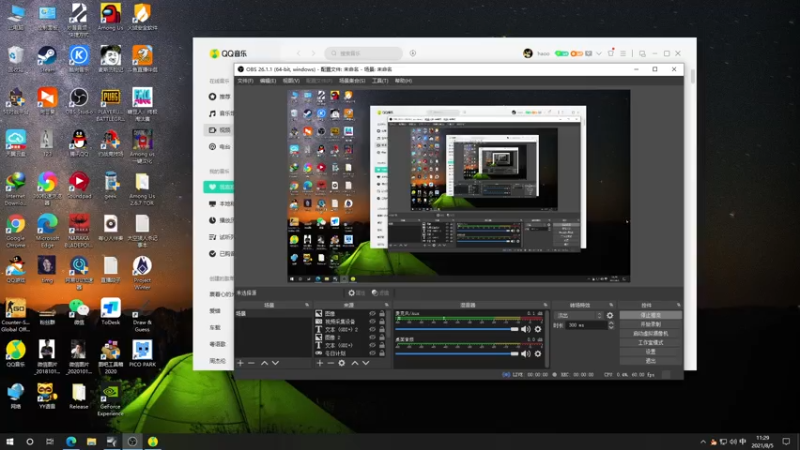Screen dimensions: 800x450
Task: Toggle visibility of 文本 (GDI+) source
Action: coord(372,345)
